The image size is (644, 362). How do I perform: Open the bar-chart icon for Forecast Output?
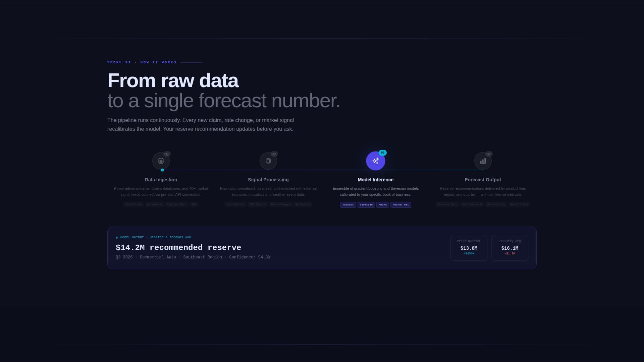click(x=483, y=161)
